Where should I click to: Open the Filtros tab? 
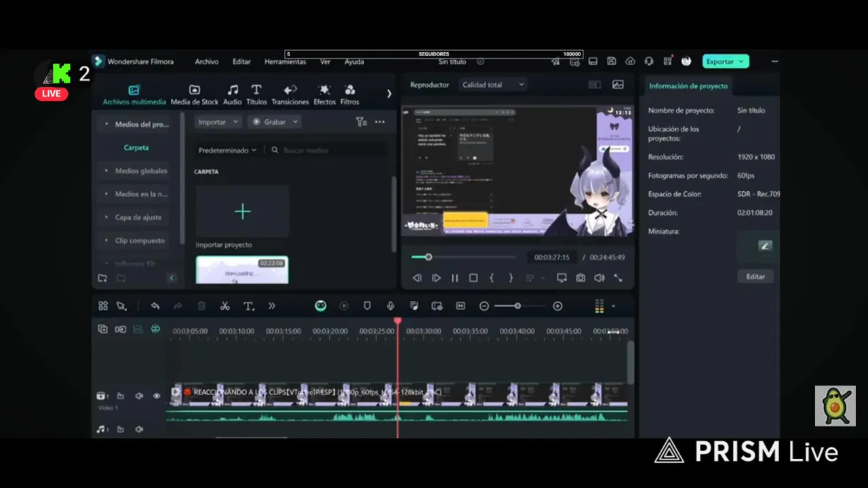point(350,95)
